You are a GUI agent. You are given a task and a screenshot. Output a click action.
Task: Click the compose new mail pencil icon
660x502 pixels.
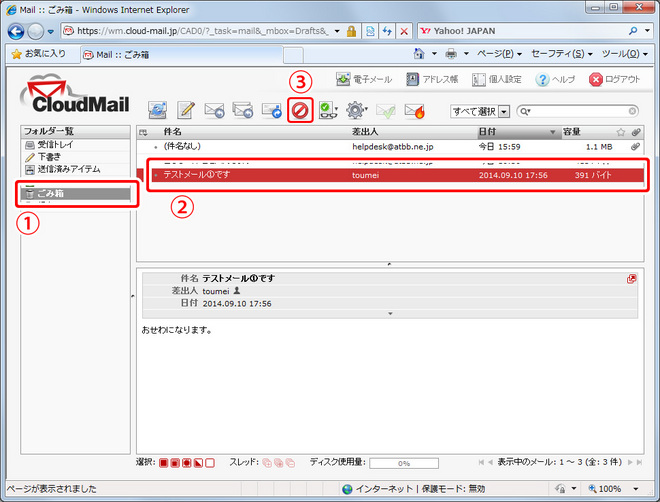[x=185, y=111]
